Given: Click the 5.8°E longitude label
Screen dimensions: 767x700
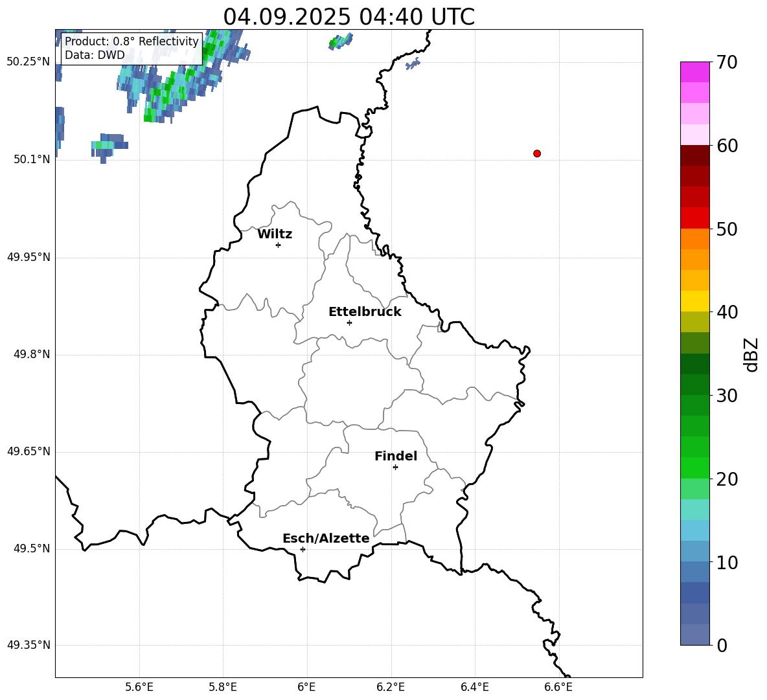Looking at the screenshot, I should coord(223,687).
